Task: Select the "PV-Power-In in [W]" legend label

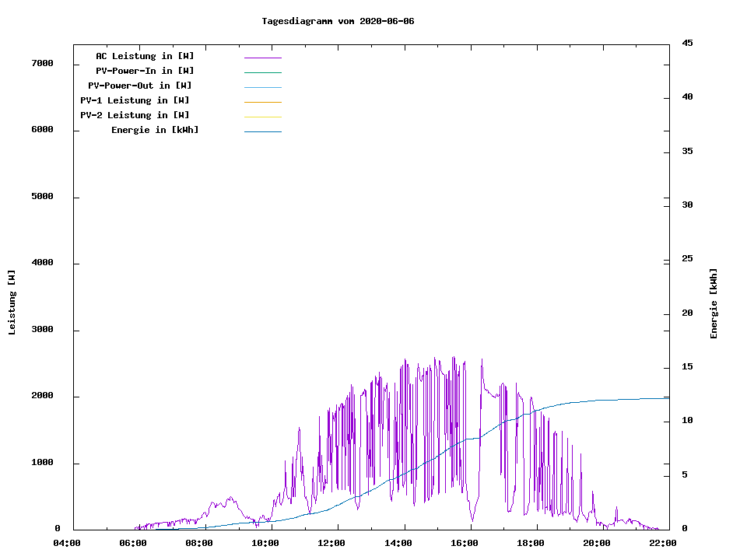Action: (150, 71)
